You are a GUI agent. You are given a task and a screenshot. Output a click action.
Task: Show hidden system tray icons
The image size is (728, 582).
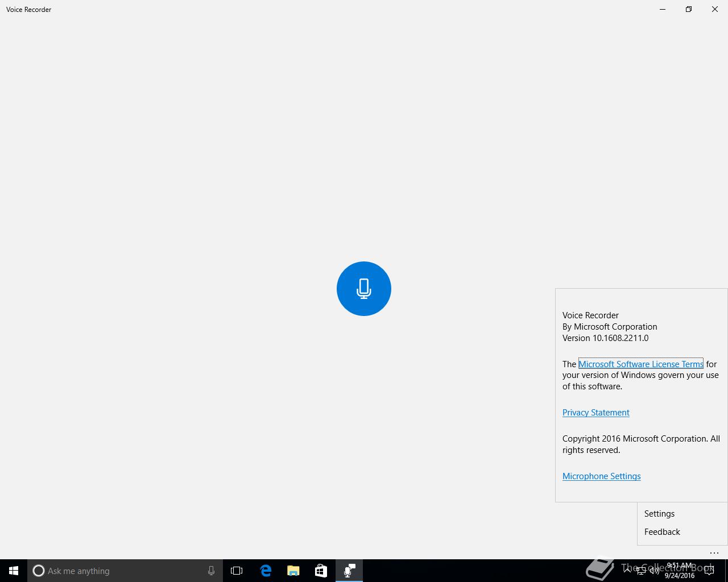pyautogui.click(x=627, y=571)
